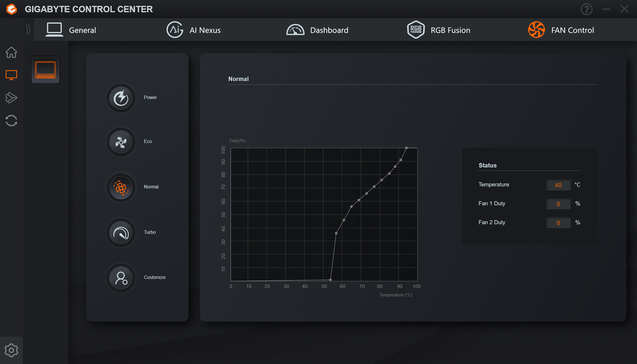Click the 100% duty point on curve
Screen dimensions: 637x364
point(406,148)
